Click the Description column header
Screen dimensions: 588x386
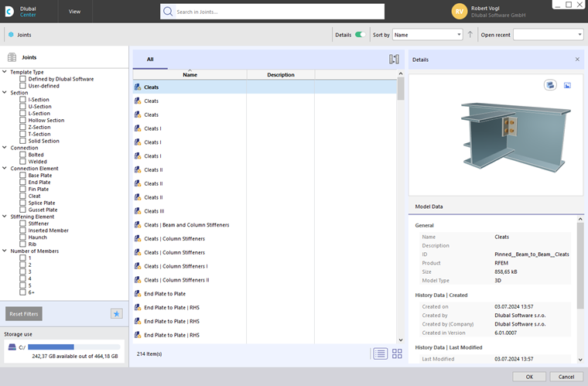tap(281, 74)
